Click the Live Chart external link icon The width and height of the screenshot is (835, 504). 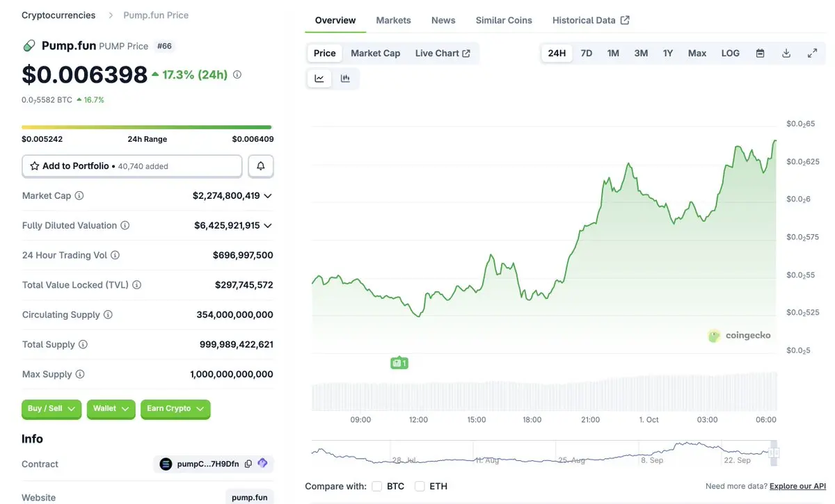point(466,54)
